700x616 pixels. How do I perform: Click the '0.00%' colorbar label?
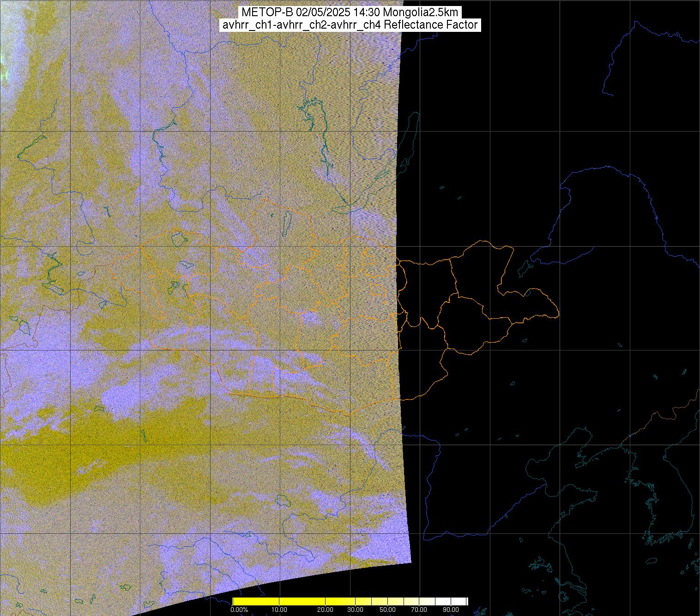[x=239, y=610]
